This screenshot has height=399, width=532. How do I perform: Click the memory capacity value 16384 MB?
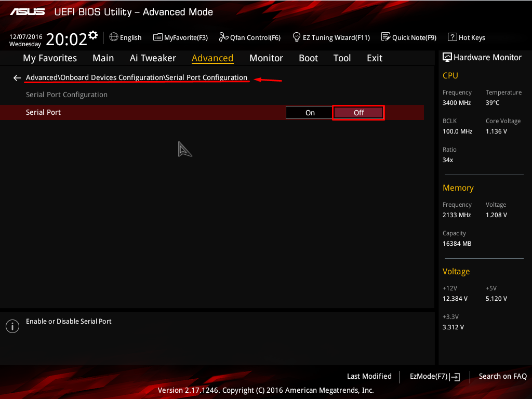point(457,244)
